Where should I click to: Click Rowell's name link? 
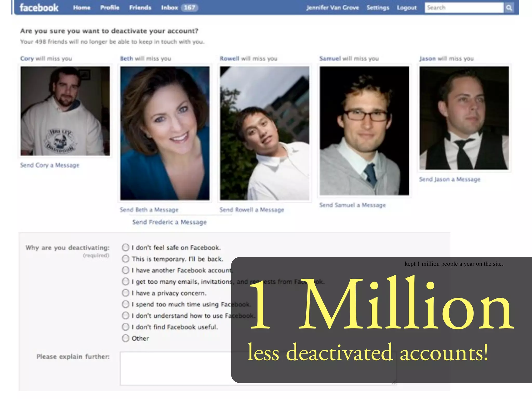229,58
